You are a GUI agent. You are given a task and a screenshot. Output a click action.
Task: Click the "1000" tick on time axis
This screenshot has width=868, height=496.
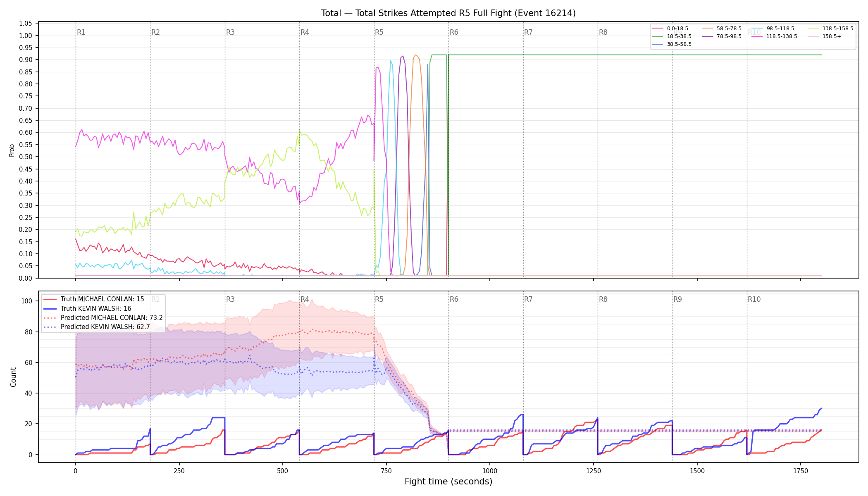[490, 471]
